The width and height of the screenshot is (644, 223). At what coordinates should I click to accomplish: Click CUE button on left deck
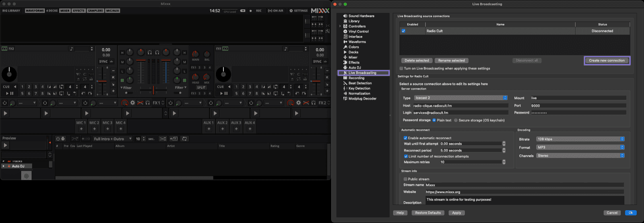(x=6, y=87)
